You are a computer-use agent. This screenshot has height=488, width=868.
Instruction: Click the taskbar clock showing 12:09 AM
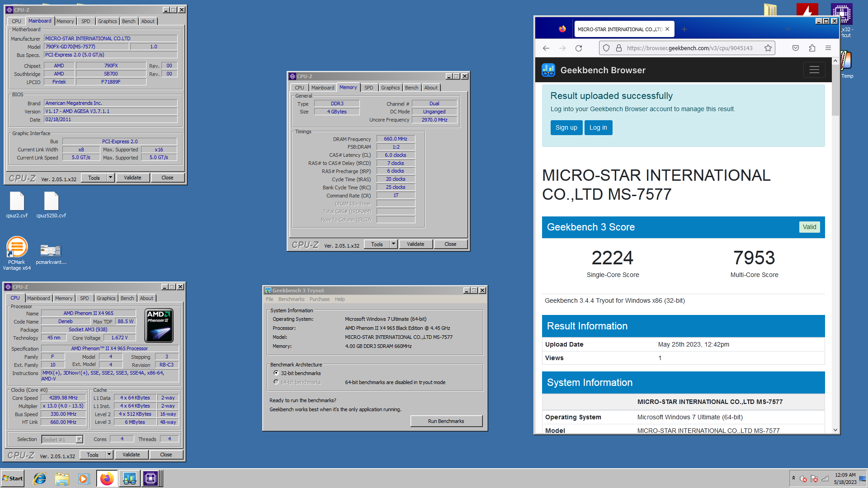coord(845,479)
